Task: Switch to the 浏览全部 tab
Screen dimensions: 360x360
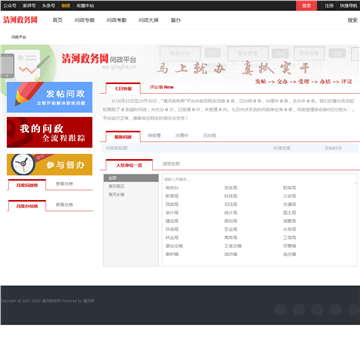Action: (x=171, y=164)
